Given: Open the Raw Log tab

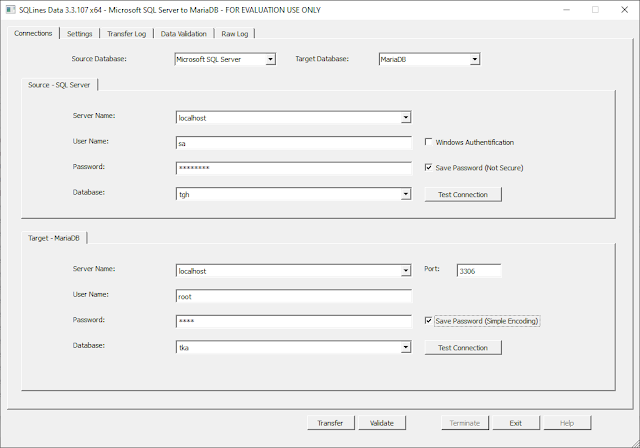Looking at the screenshot, I should [235, 34].
